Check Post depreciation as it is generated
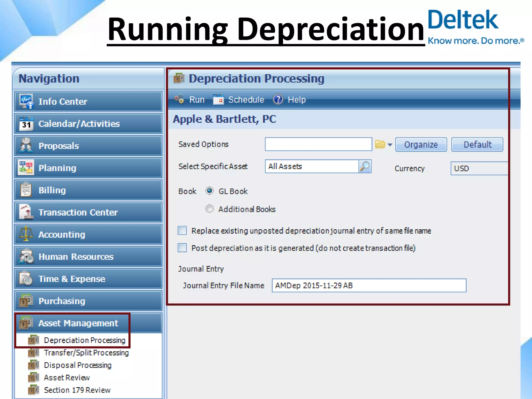The width and height of the screenshot is (532, 399). tap(182, 248)
